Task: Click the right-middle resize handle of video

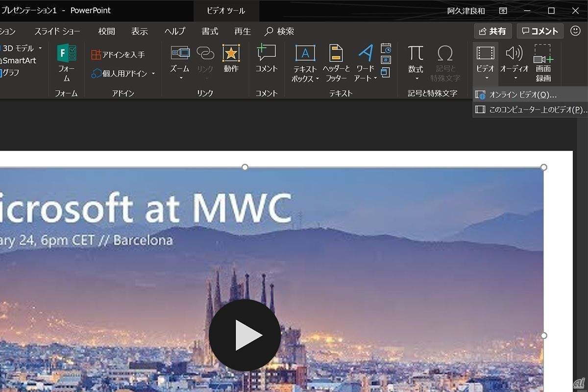Action: (x=543, y=336)
